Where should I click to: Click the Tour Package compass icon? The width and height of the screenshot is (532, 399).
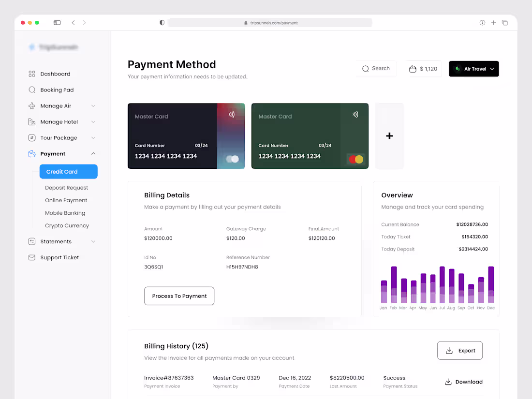pos(31,138)
